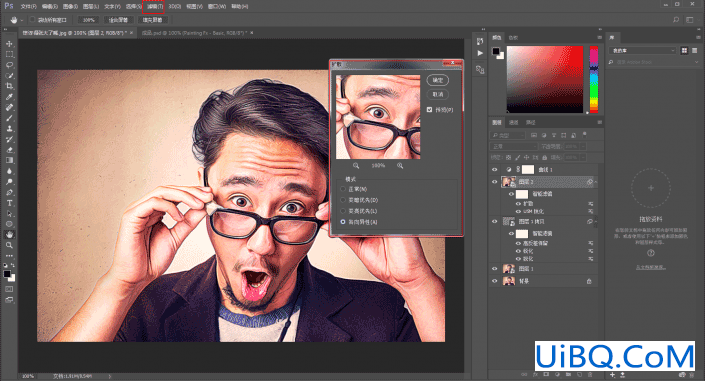
Task: Open the library selector dropdown
Action: [x=643, y=50]
